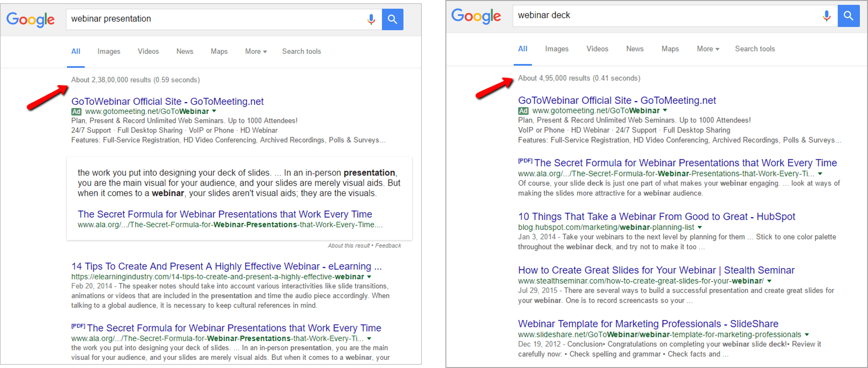Expand the More dropdown in the webinar deck window
Screen dimensions: 868x368
[x=708, y=49]
